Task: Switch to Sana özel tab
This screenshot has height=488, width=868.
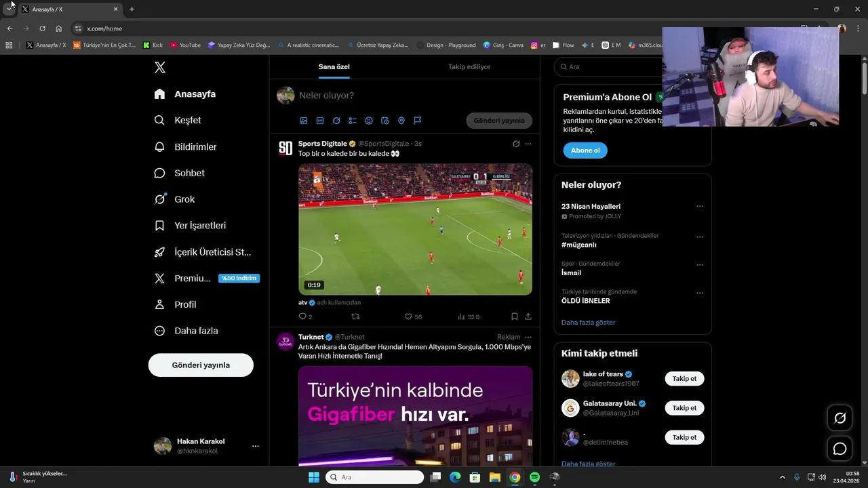Action: tap(334, 67)
